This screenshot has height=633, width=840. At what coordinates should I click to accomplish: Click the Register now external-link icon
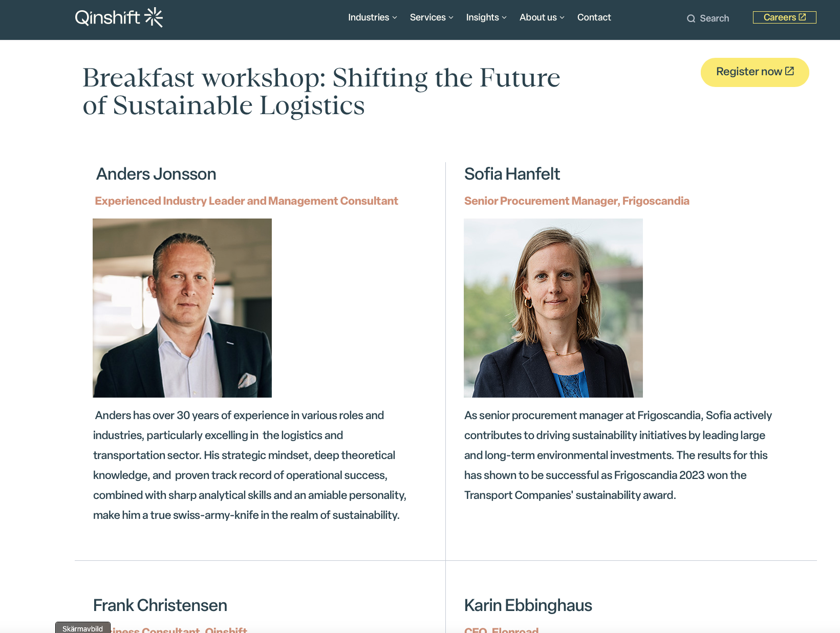[x=789, y=71]
